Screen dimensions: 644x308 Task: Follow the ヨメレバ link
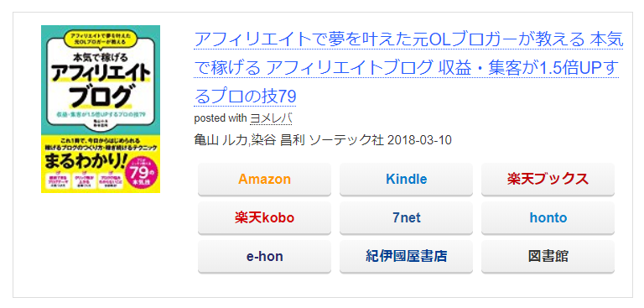pyautogui.click(x=271, y=118)
